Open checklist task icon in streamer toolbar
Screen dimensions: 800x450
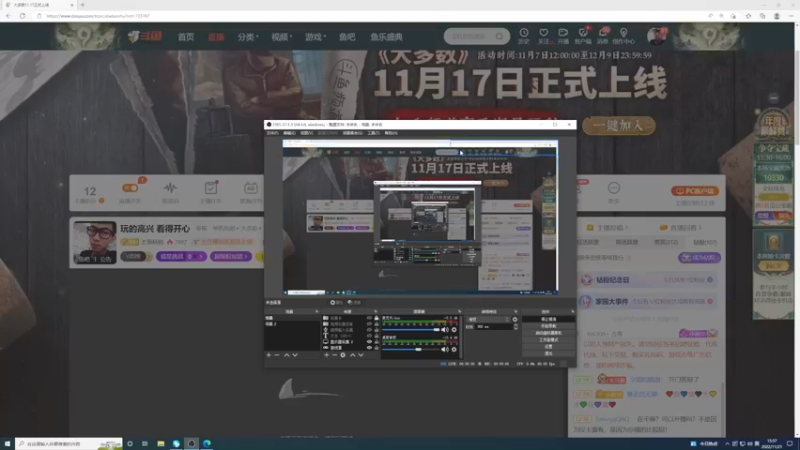(x=211, y=188)
